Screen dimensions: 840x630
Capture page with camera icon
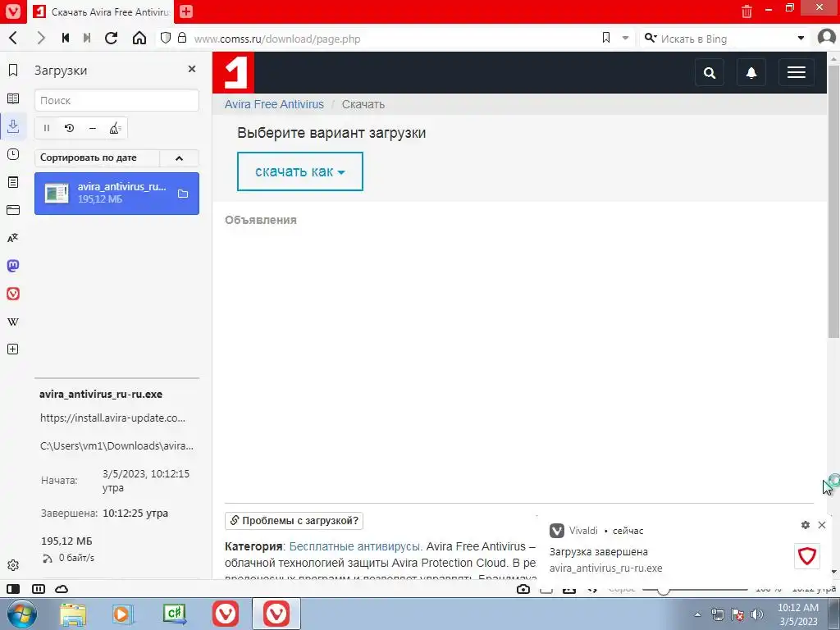pos(523,589)
